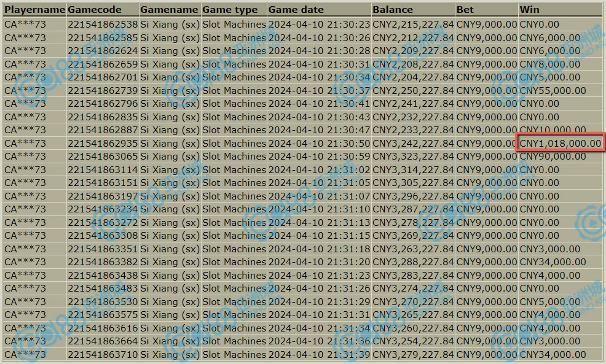Click gamecode 221541863351
This screenshot has width=606, height=364.
pyautogui.click(x=103, y=249)
